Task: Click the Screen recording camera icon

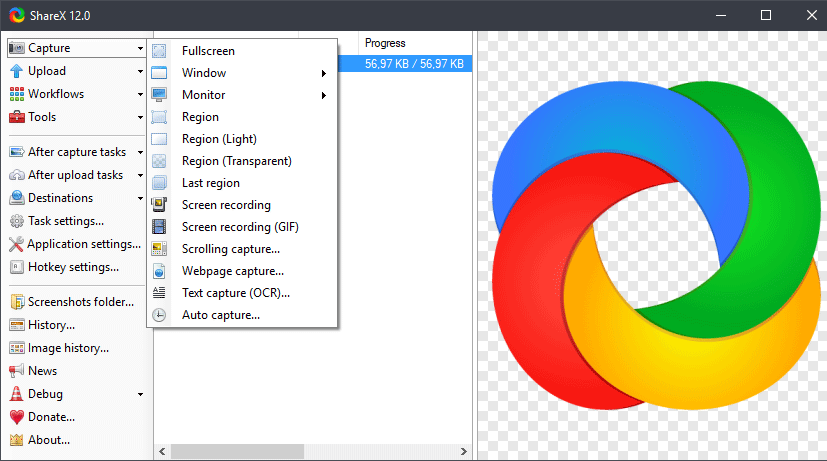Action: [159, 205]
